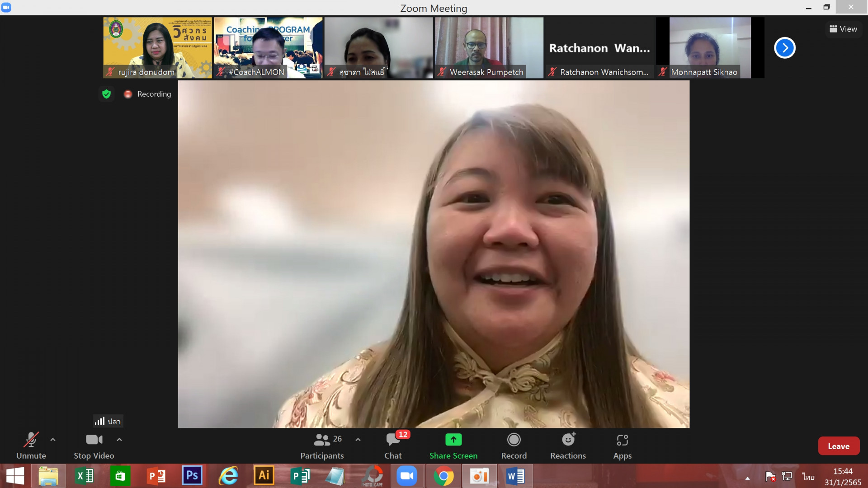Launch Publisher from the taskbar
Image resolution: width=868 pixels, height=488 pixels.
(300, 476)
